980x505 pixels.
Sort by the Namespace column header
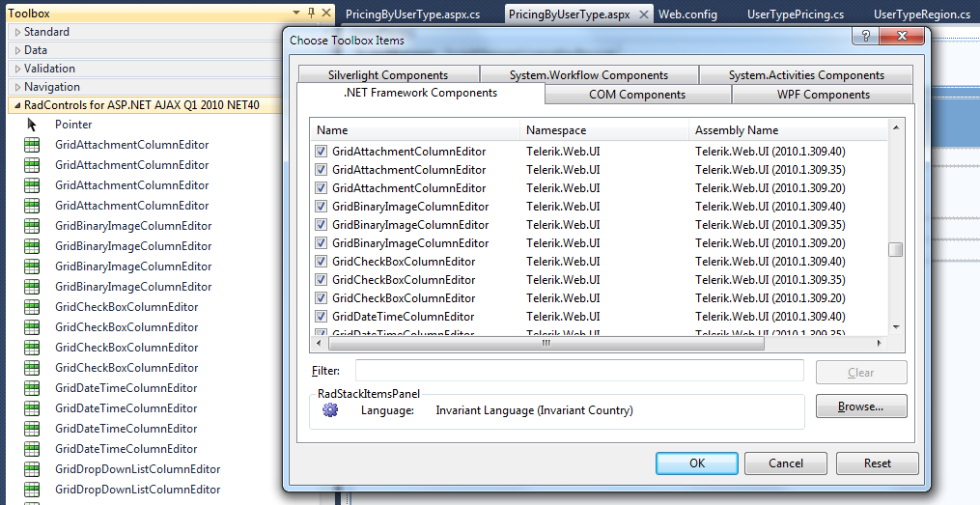(604, 130)
